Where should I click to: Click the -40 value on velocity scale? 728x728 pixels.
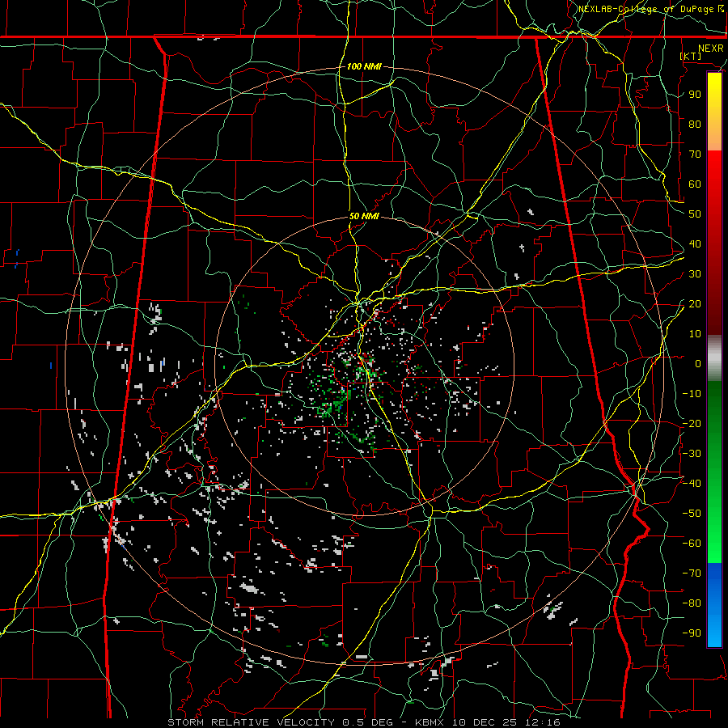(x=692, y=484)
